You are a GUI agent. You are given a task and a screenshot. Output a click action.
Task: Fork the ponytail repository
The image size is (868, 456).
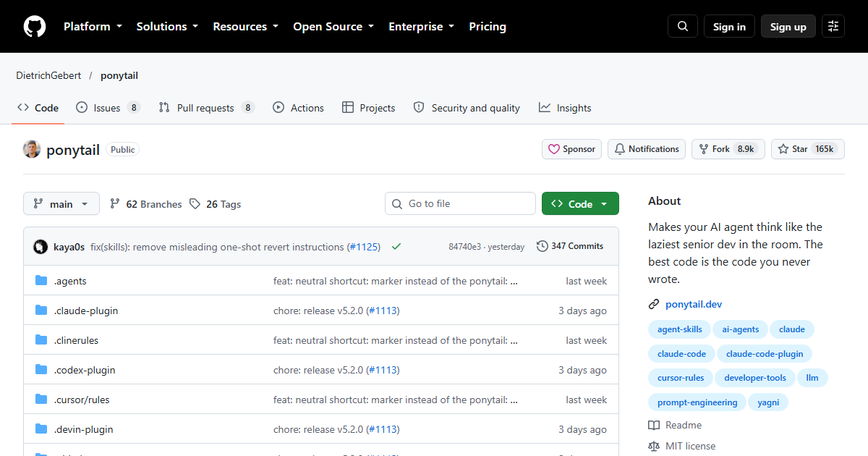pyautogui.click(x=728, y=149)
